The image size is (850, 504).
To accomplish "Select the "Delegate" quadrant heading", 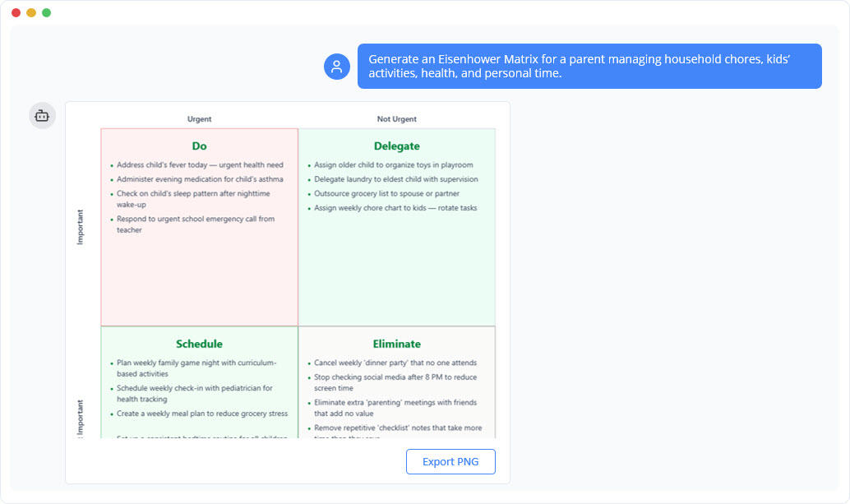I will [397, 146].
